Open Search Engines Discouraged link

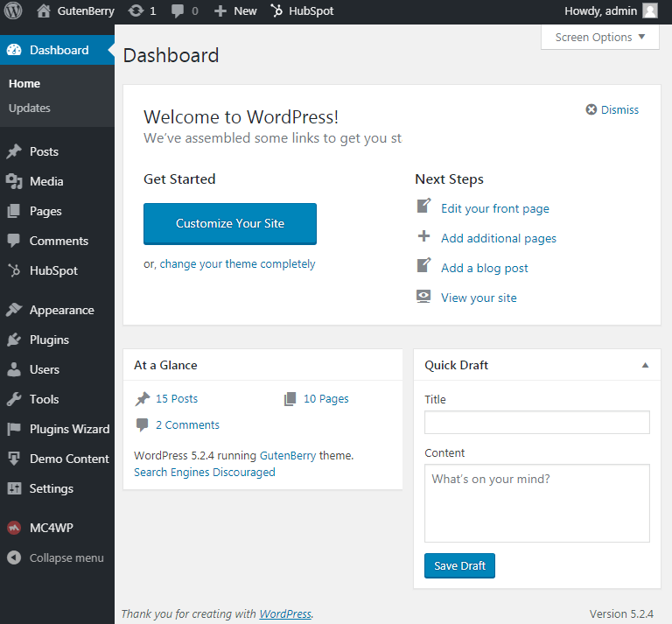205,473
